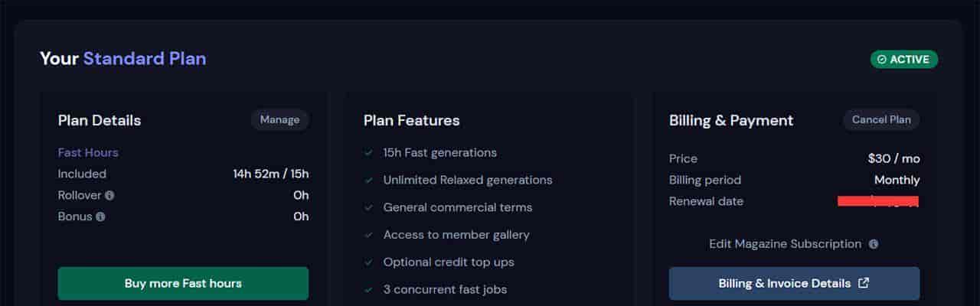Click Buy more Fast hours

tap(183, 283)
